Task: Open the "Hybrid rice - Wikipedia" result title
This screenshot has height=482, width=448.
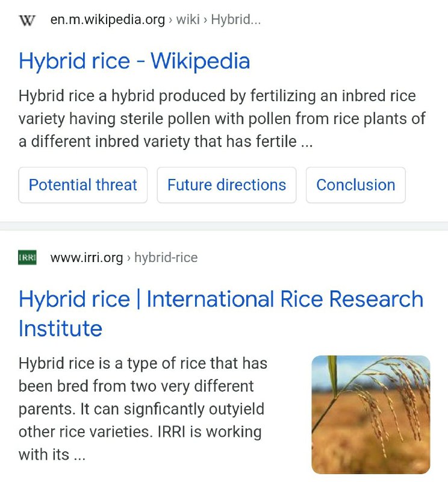Action: point(134,61)
